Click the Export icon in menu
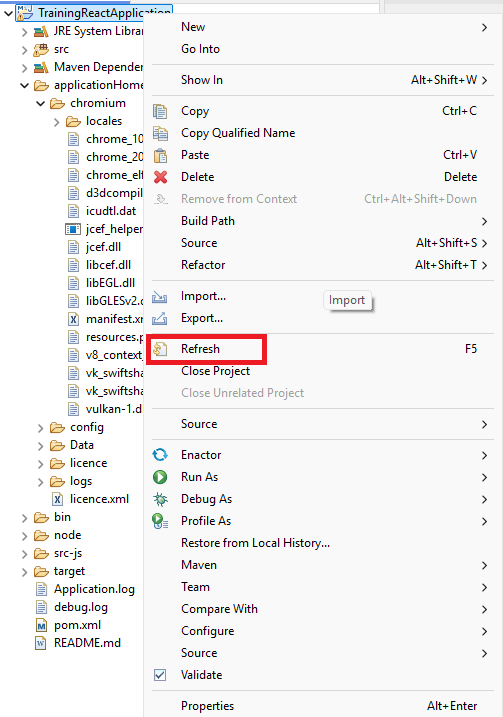The image size is (503, 717). click(x=160, y=318)
